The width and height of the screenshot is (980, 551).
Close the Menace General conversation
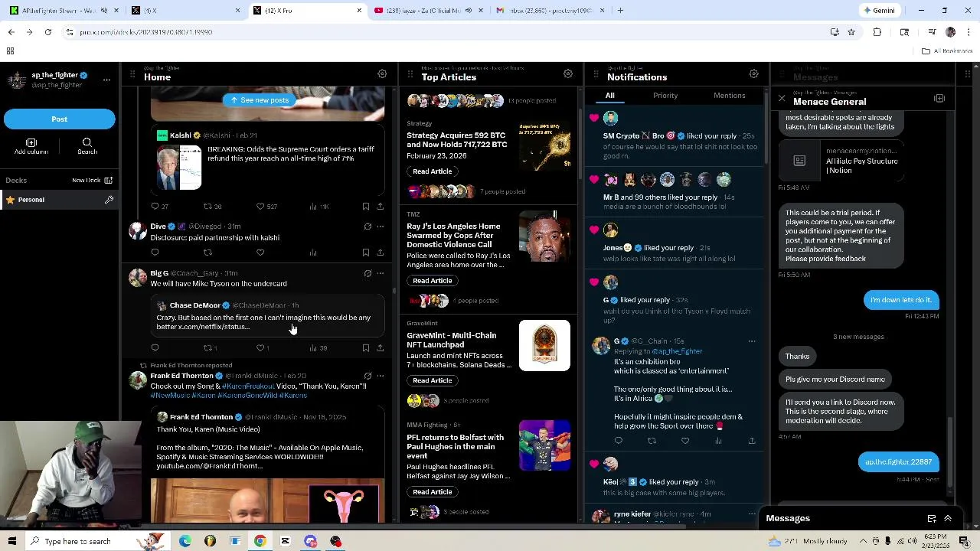(x=782, y=99)
